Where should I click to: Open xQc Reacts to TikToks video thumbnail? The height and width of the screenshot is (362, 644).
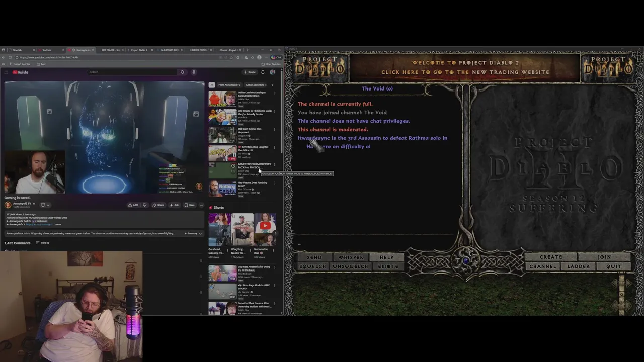tap(222, 117)
